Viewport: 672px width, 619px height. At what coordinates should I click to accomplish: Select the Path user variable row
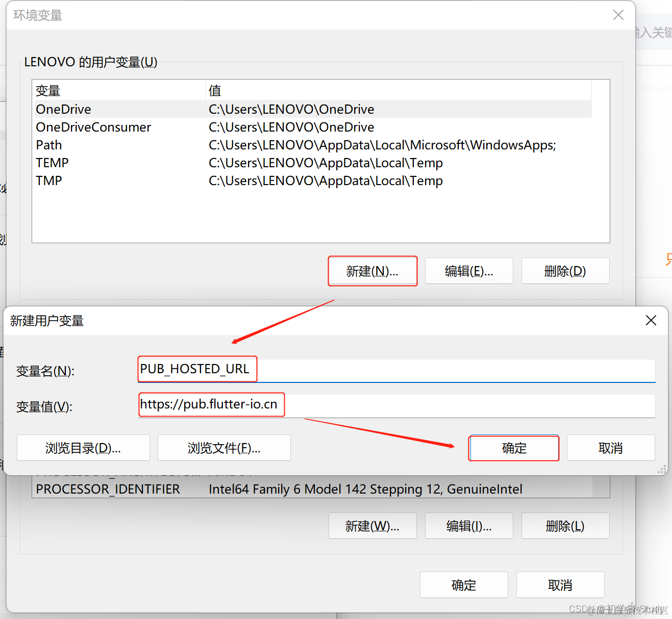coord(312,145)
